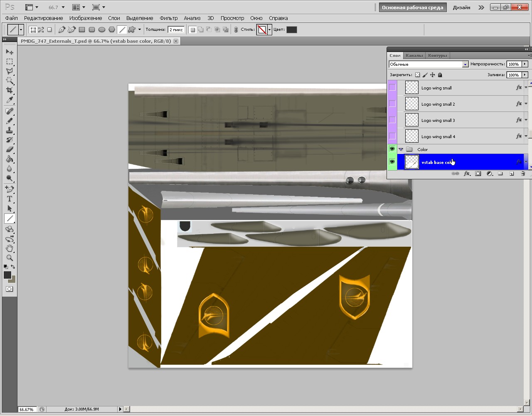Image resolution: width=532 pixels, height=416 pixels.
Task: Delete layer with the trash icon
Action: pos(523,174)
